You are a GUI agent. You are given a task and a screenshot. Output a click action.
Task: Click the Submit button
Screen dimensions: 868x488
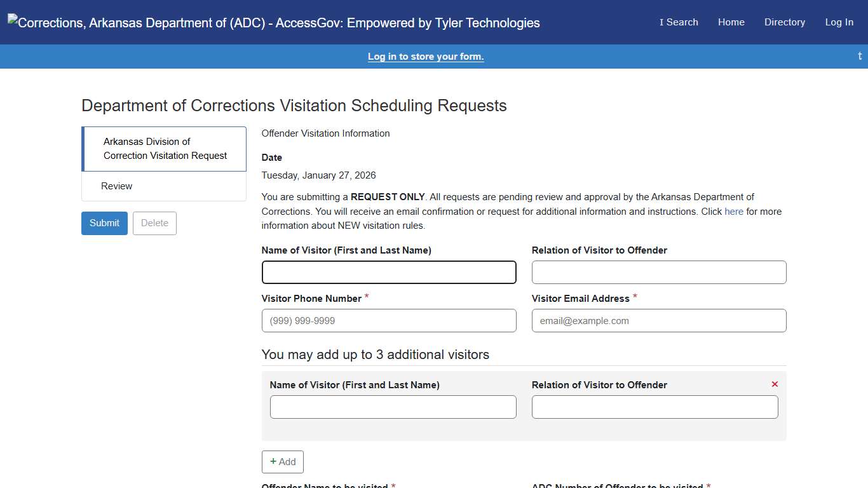[104, 223]
